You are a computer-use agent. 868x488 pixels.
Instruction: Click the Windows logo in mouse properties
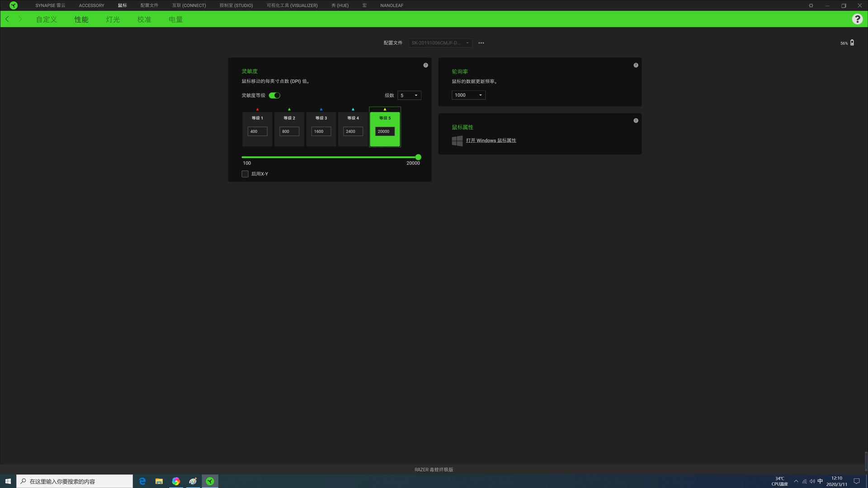coord(457,141)
